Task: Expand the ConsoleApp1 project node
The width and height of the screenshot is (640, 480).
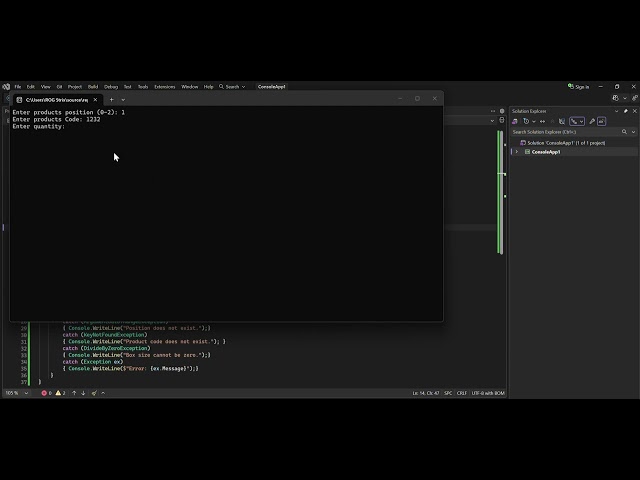Action: (517, 152)
